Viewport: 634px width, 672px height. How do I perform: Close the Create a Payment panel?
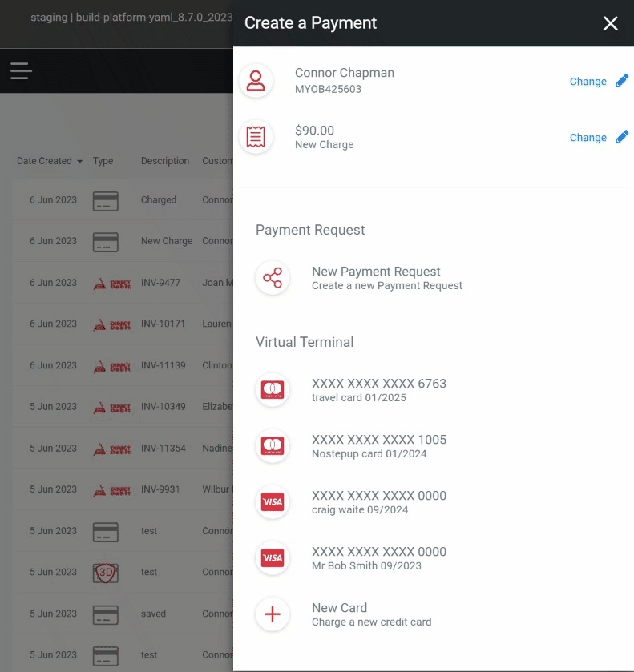click(x=610, y=23)
